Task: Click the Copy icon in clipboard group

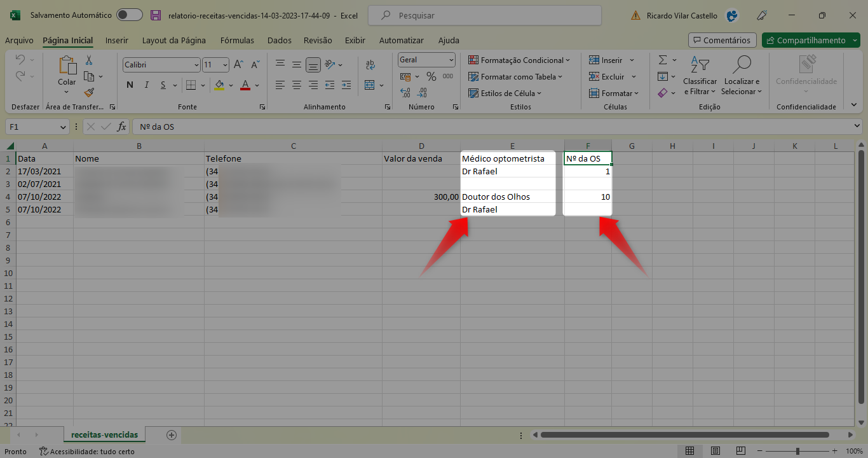Action: pyautogui.click(x=89, y=76)
